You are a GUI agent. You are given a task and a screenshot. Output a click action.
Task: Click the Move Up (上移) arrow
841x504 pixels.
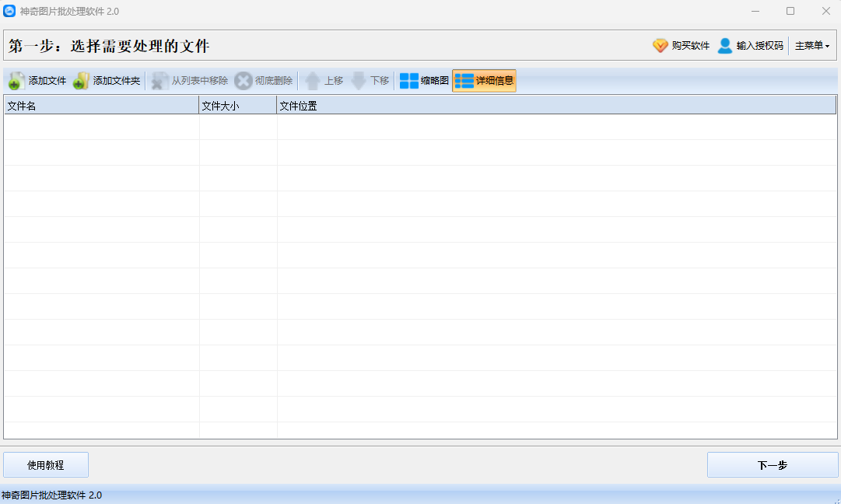click(312, 81)
